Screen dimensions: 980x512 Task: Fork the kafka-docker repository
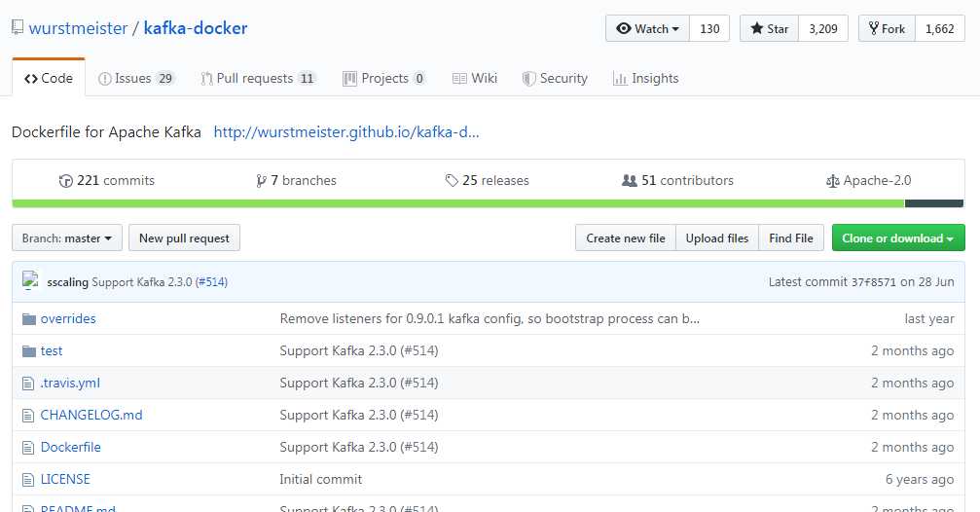(x=887, y=29)
